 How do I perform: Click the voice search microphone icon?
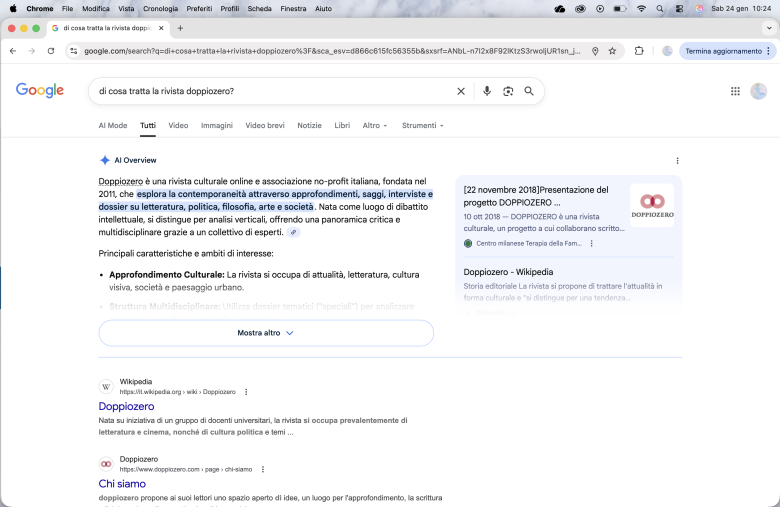pos(487,91)
